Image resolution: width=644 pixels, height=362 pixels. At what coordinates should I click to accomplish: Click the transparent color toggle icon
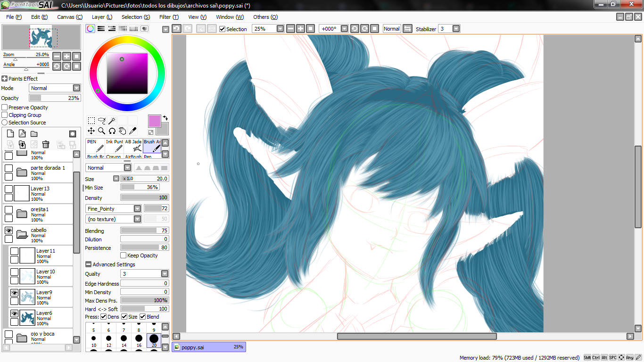151,132
